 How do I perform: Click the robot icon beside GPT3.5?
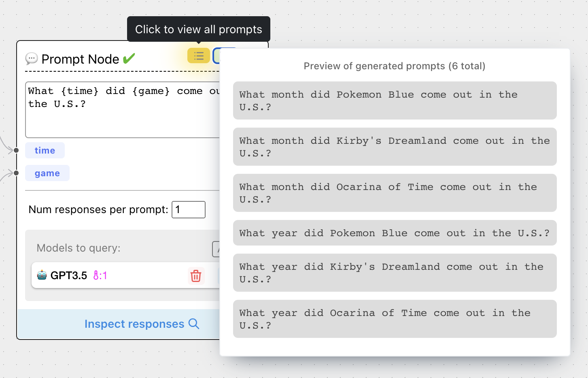tap(42, 275)
